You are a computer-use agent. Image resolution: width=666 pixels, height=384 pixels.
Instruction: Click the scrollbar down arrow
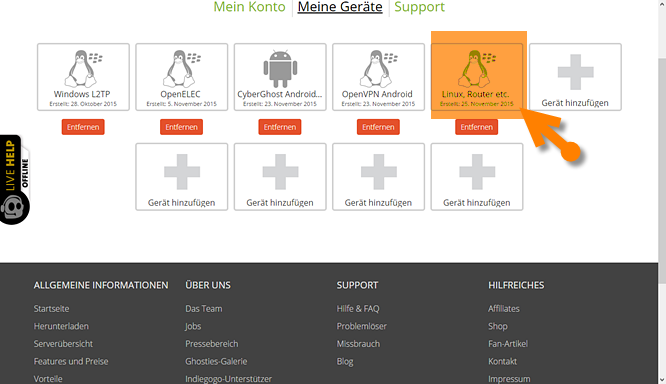point(662,379)
